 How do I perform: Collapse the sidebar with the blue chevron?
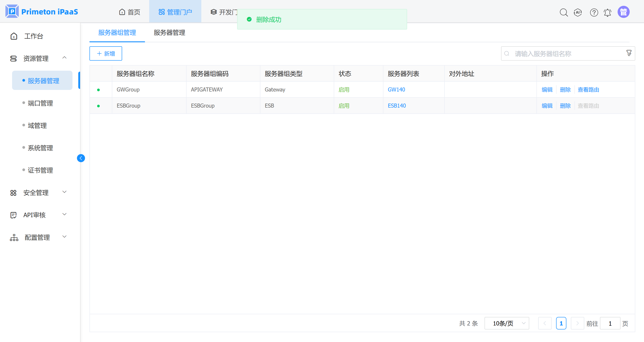click(x=81, y=158)
